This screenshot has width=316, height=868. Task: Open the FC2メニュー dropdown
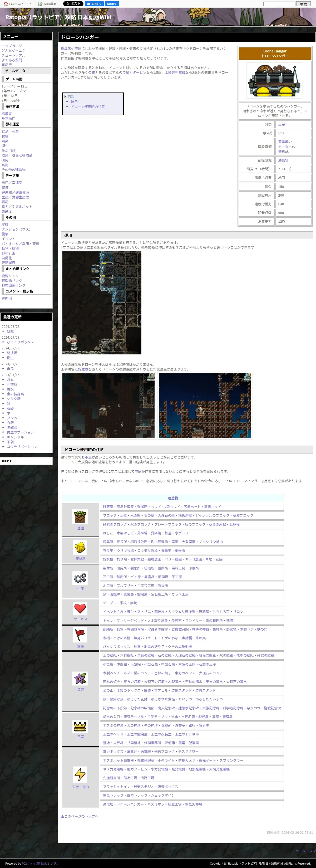[x=18, y=4]
